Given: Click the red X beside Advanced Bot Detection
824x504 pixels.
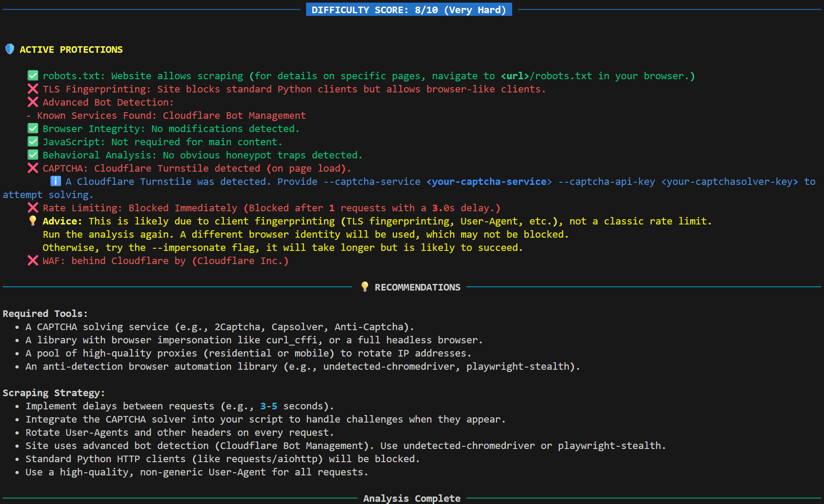Looking at the screenshot, I should (x=33, y=102).
